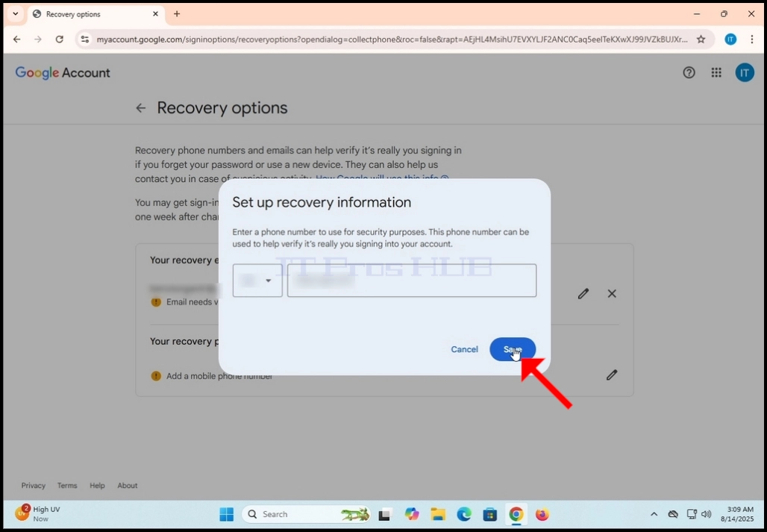
Task: Open the About footer link
Action: [127, 486]
